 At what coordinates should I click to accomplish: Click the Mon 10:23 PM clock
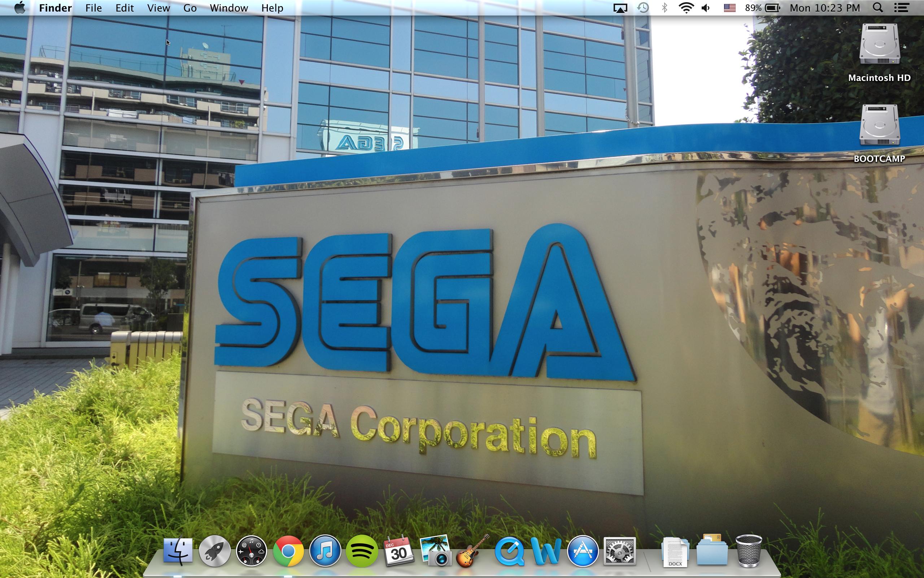click(825, 8)
